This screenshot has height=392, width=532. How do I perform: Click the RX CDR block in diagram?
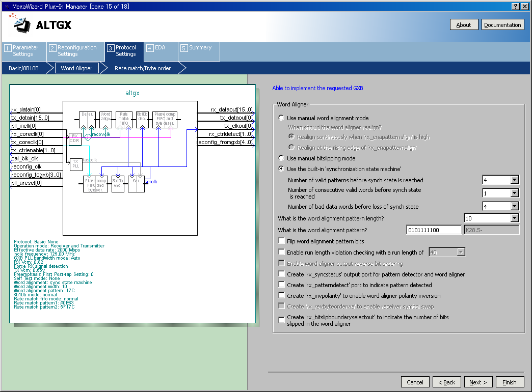point(75,138)
